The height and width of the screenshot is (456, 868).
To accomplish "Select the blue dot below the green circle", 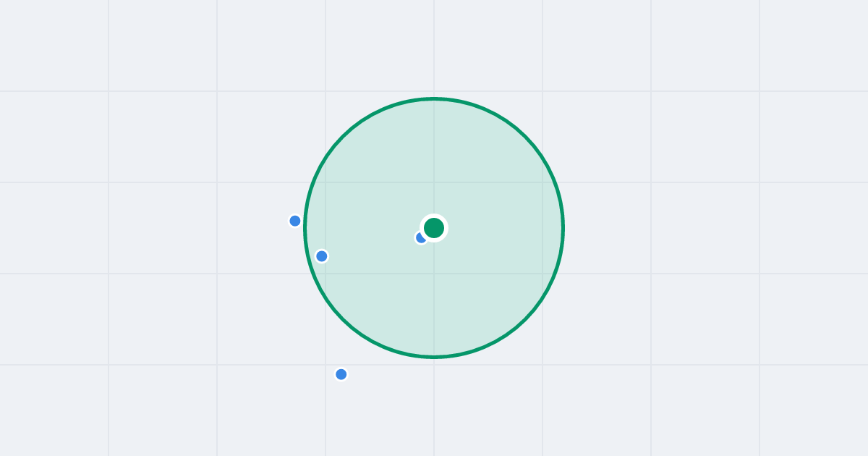I will (x=341, y=374).
